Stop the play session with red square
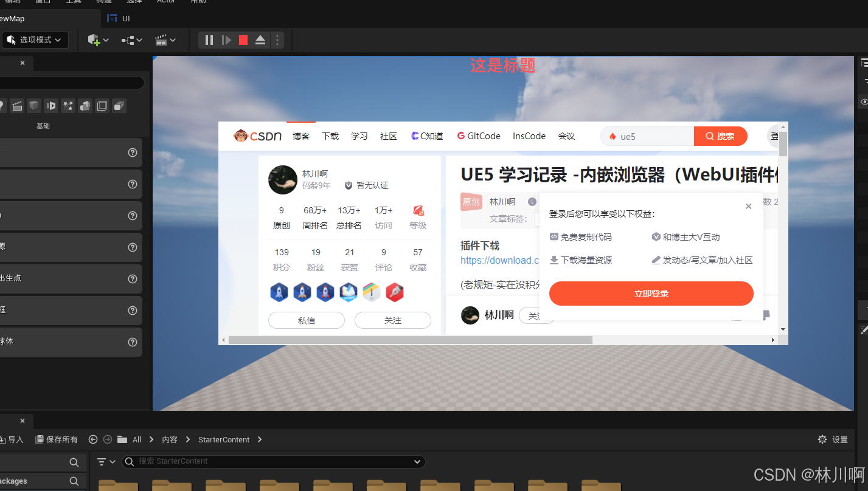The height and width of the screenshot is (491, 868). [x=243, y=40]
